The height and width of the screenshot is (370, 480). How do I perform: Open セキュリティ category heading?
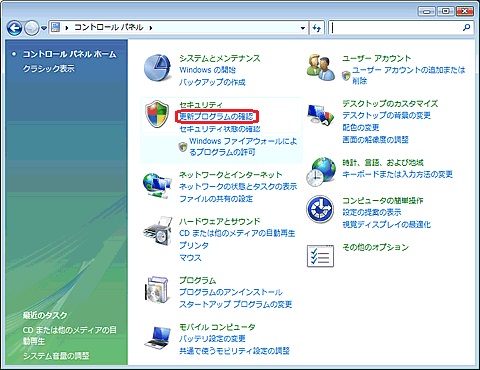coord(201,104)
